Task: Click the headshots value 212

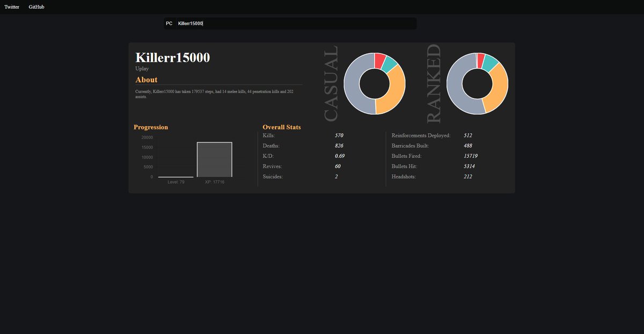Action: coord(468,176)
